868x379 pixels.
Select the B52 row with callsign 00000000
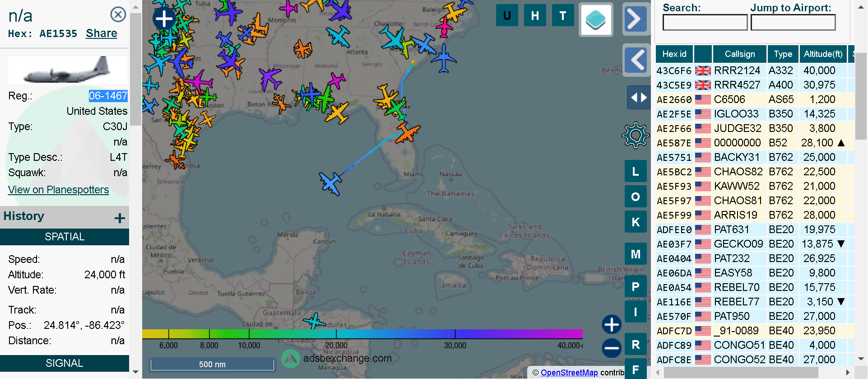[755, 143]
